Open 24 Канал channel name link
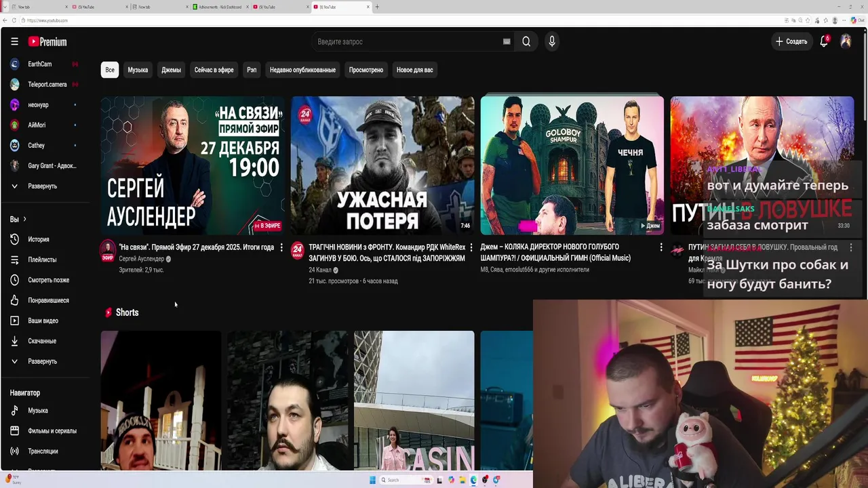 319,270
